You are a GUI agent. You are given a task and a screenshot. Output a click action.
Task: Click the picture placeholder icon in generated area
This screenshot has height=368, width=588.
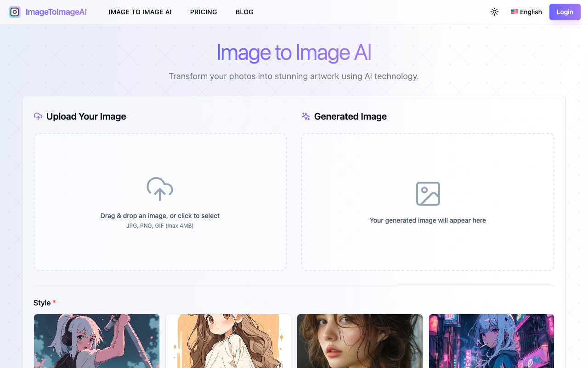(x=428, y=193)
